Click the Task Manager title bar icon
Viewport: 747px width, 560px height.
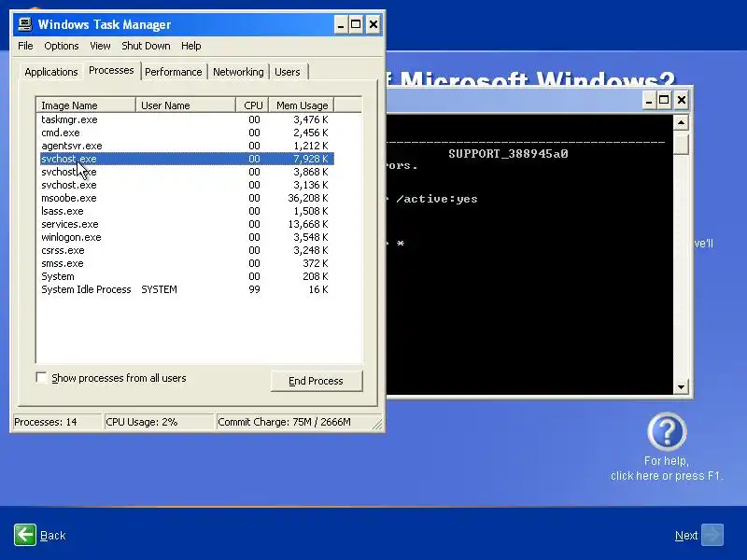point(25,24)
